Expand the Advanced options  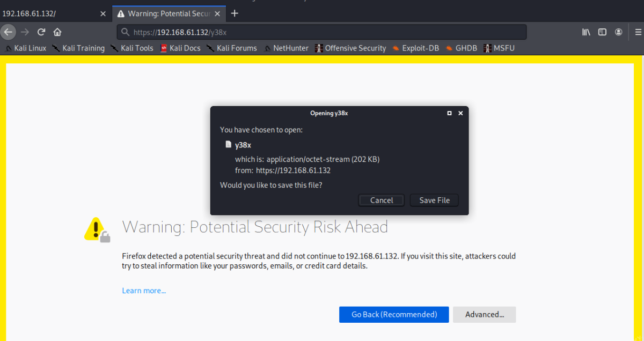coord(484,315)
